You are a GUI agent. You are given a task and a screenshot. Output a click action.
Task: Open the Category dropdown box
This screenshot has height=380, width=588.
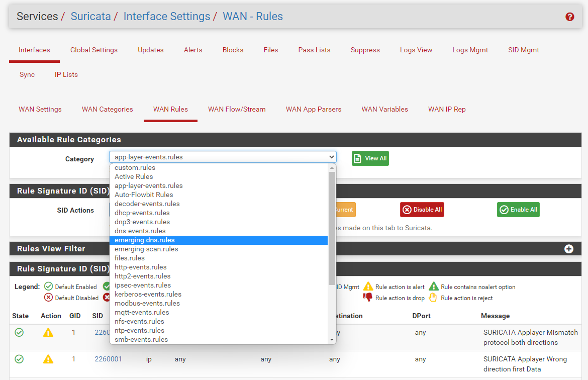[x=223, y=157]
